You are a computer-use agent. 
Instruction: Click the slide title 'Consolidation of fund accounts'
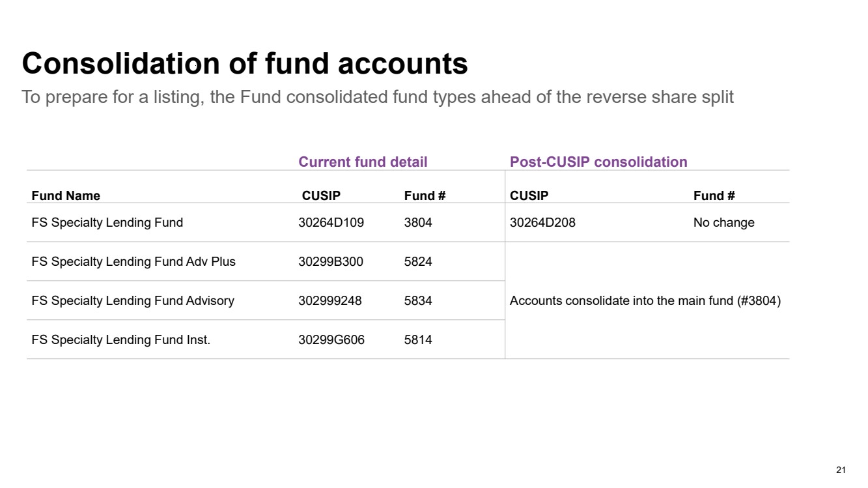point(245,64)
